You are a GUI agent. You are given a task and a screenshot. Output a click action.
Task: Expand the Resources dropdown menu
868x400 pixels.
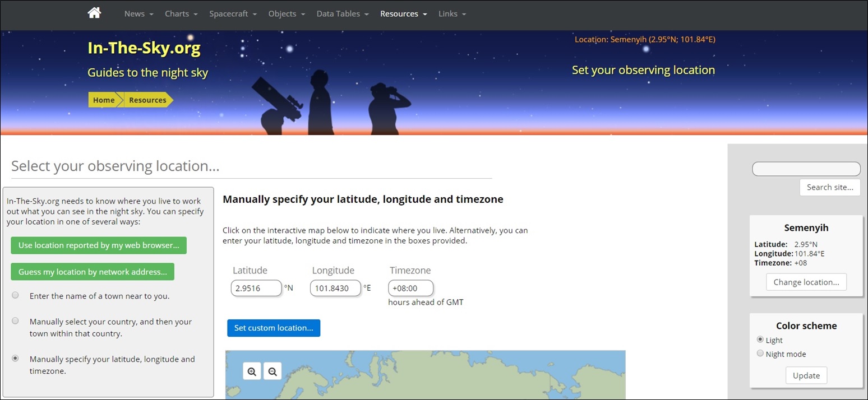pos(404,13)
